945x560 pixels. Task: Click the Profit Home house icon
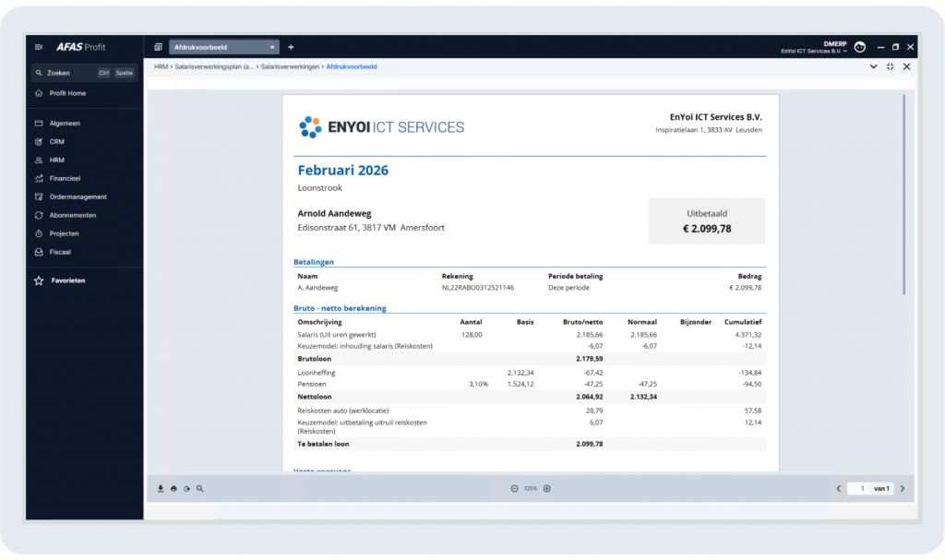(x=39, y=93)
